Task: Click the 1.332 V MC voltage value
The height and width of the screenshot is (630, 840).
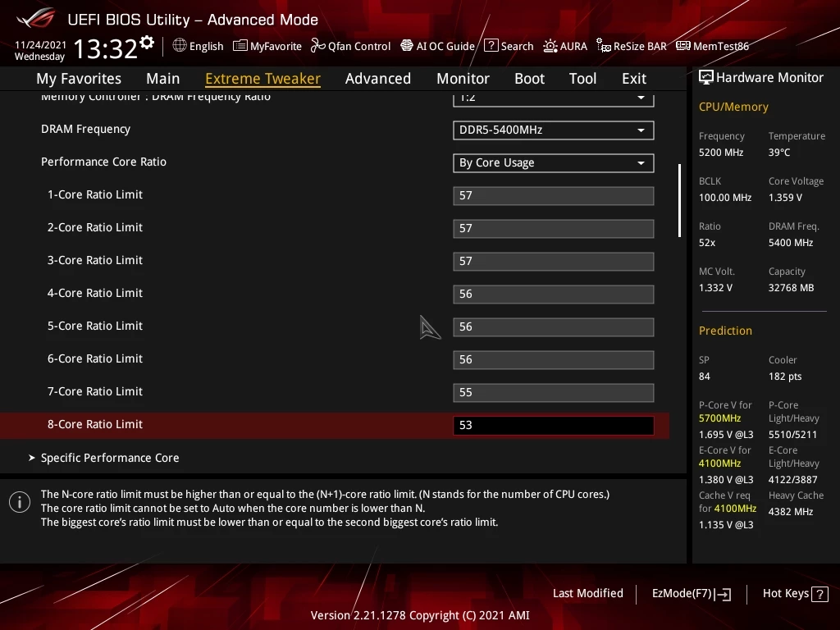Action: point(715,288)
